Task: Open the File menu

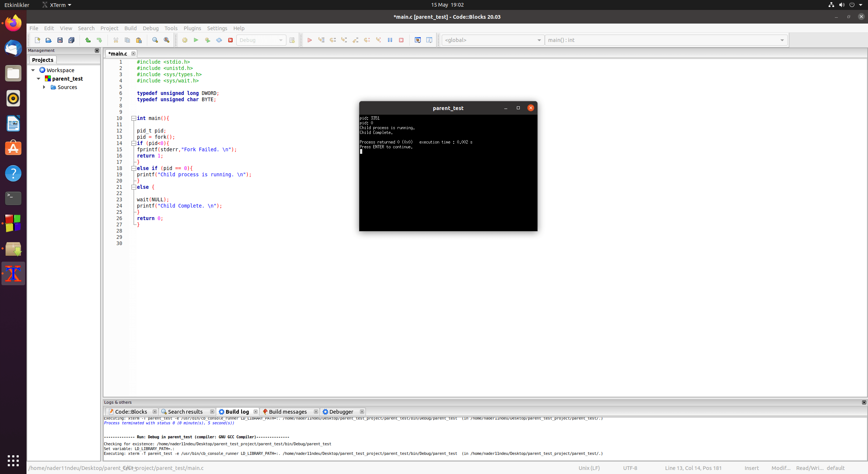Action: click(x=34, y=28)
